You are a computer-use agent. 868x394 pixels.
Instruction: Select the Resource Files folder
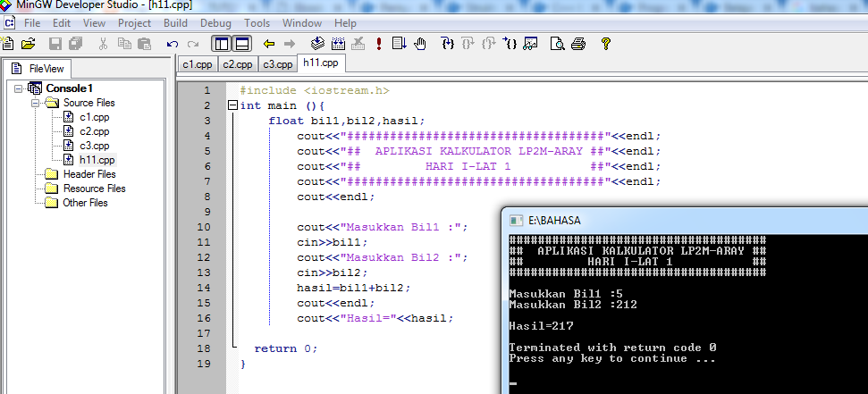[95, 189]
